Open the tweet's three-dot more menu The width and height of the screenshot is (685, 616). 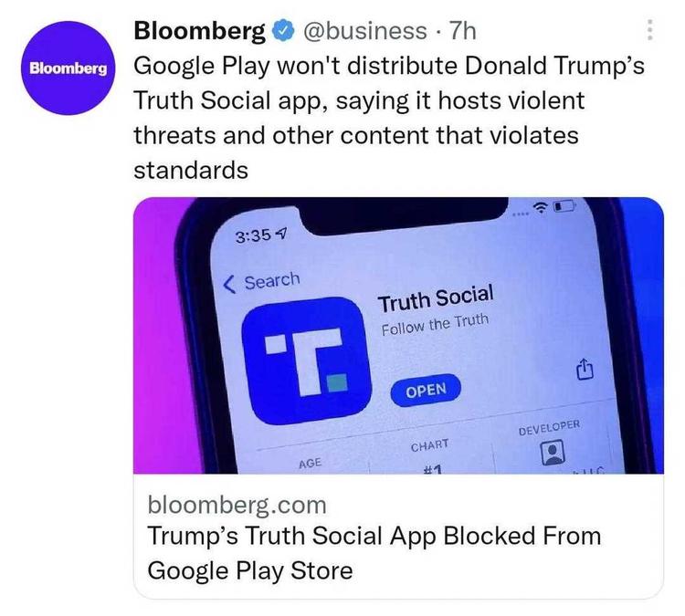pyautogui.click(x=649, y=30)
